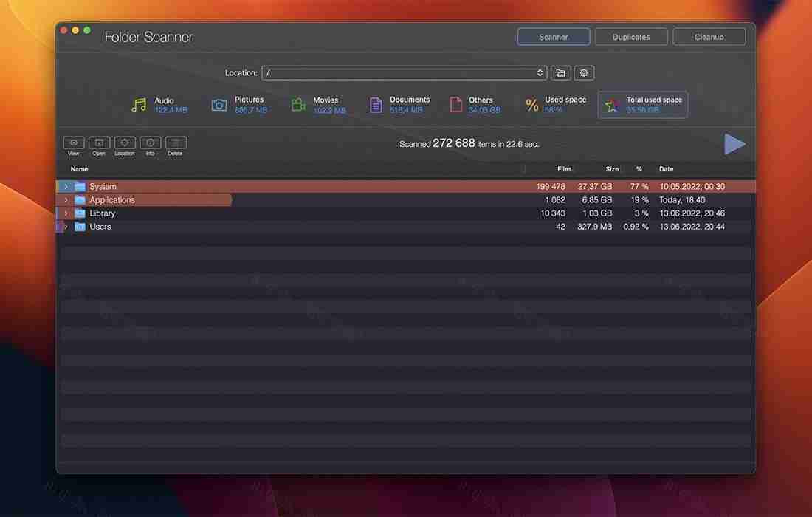Click the View toolbar button

[73, 144]
